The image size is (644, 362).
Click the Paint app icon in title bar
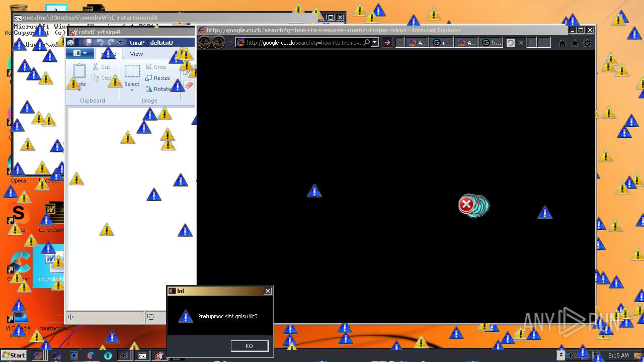tap(71, 43)
